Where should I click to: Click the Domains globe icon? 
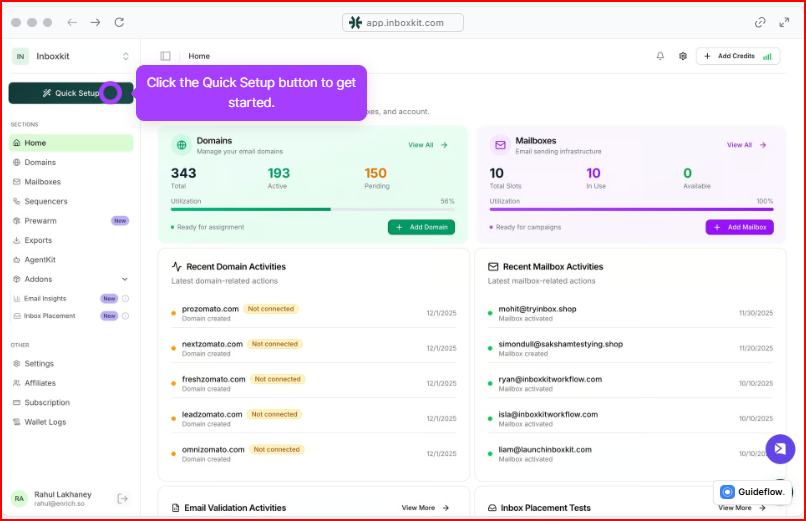click(x=181, y=145)
